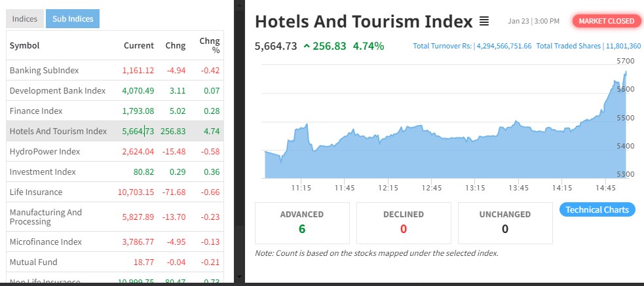Switch to the Indices tab

(25, 19)
